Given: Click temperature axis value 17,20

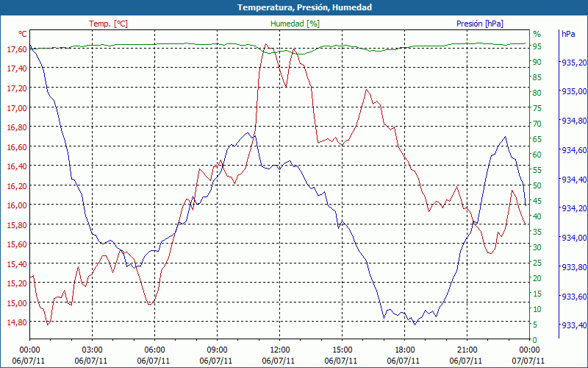Looking at the screenshot, I should click(16, 88).
